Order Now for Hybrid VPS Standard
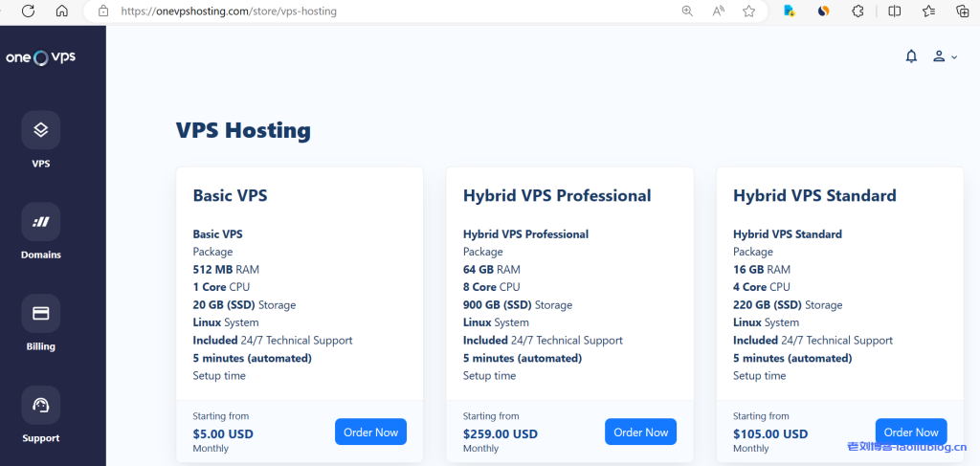The width and height of the screenshot is (980, 466). (x=910, y=432)
